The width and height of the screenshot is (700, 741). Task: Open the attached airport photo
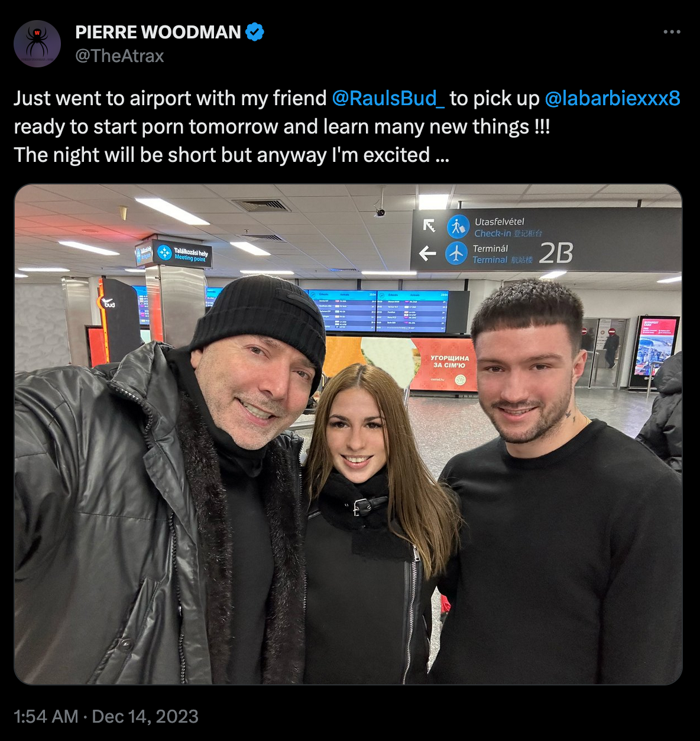tap(348, 434)
